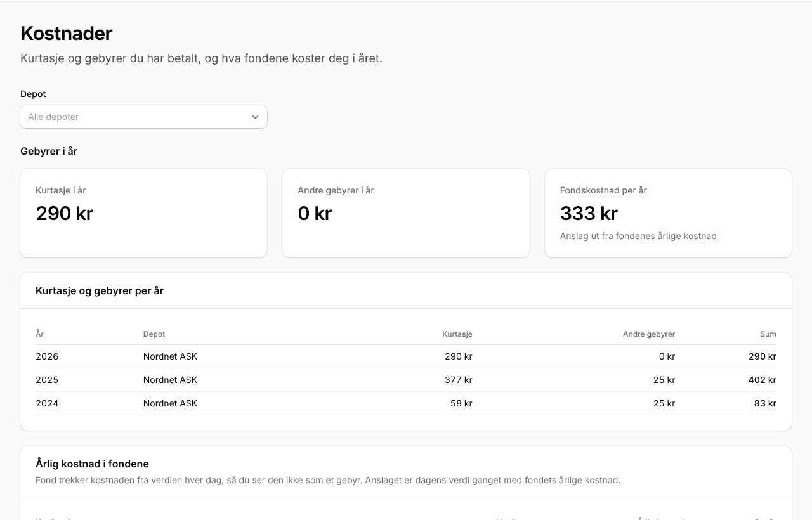
Task: Click the 'Anslag ut fra fondenes årlige kostnad' note
Action: 638,236
